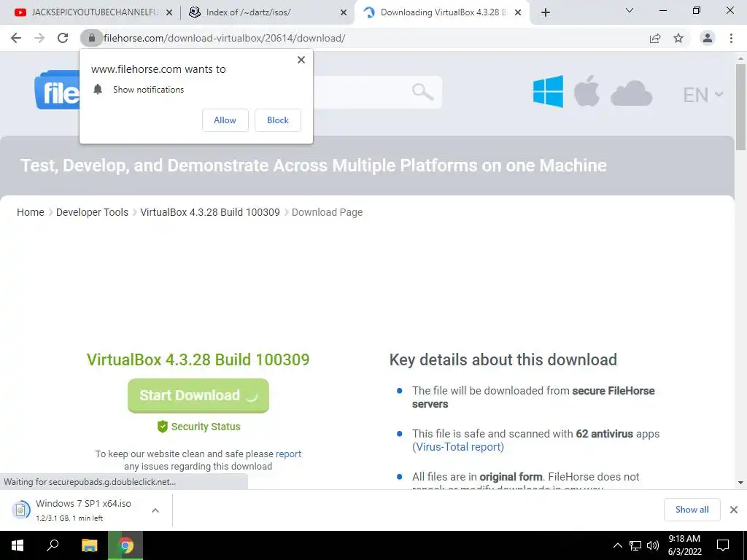Open site info via the padlock icon
The width and height of the screenshot is (747, 560).
point(91,38)
